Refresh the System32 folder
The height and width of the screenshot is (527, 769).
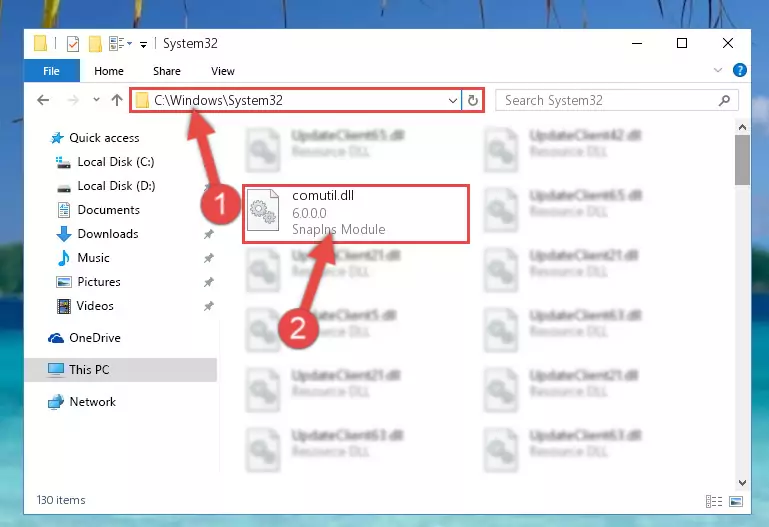click(472, 101)
